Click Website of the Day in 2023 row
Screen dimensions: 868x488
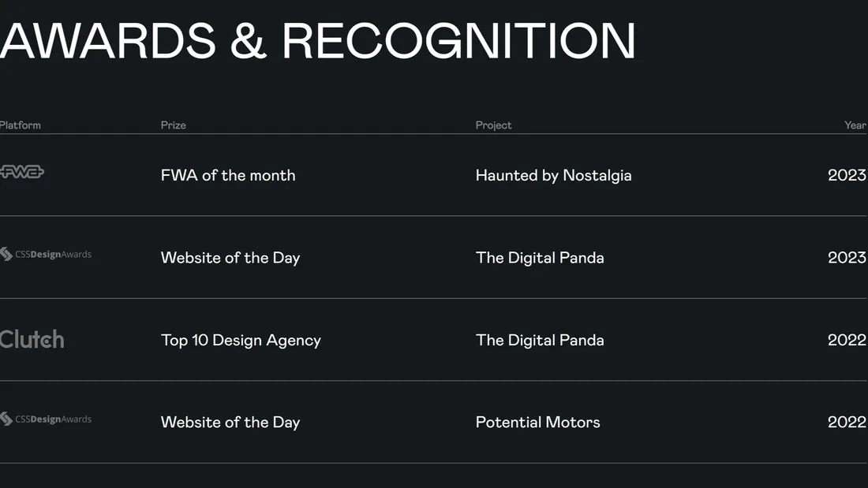click(x=230, y=257)
